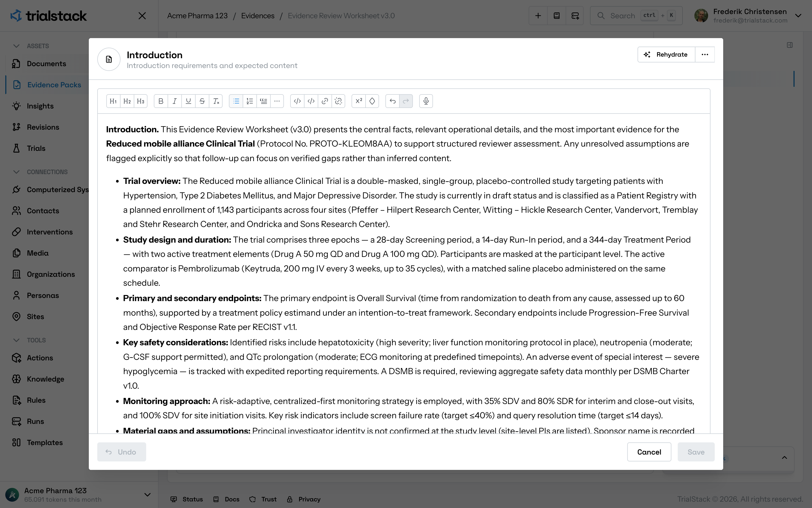Open Revisions in the sidebar
The width and height of the screenshot is (812, 508).
[x=43, y=127]
